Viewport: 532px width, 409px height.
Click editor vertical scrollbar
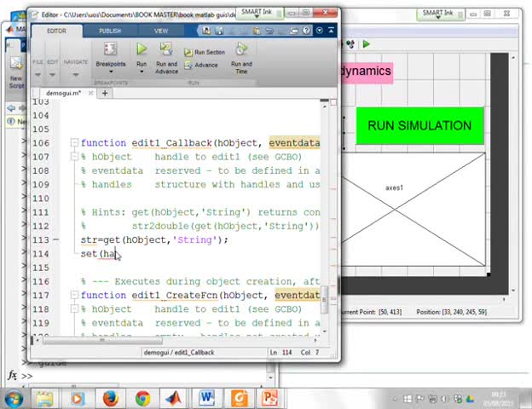pyautogui.click(x=325, y=298)
